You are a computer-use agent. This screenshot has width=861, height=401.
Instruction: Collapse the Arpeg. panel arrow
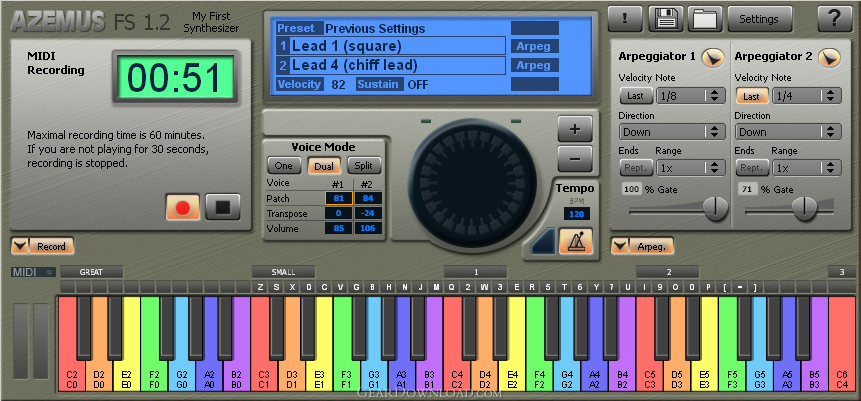[x=620, y=247]
